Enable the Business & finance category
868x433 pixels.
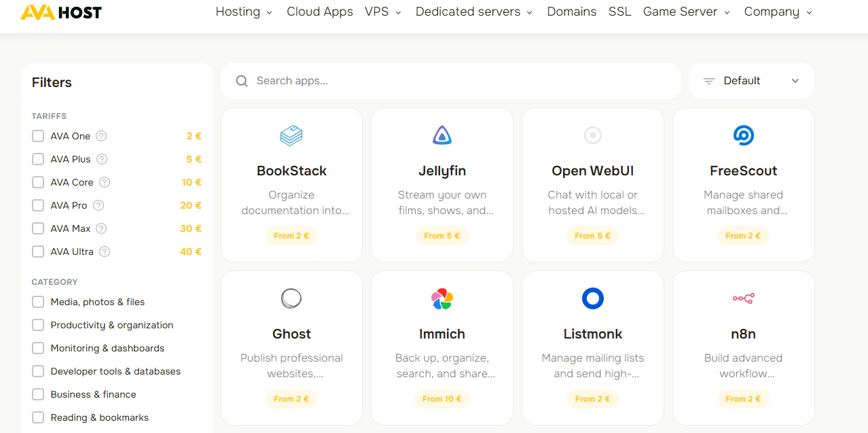38,394
